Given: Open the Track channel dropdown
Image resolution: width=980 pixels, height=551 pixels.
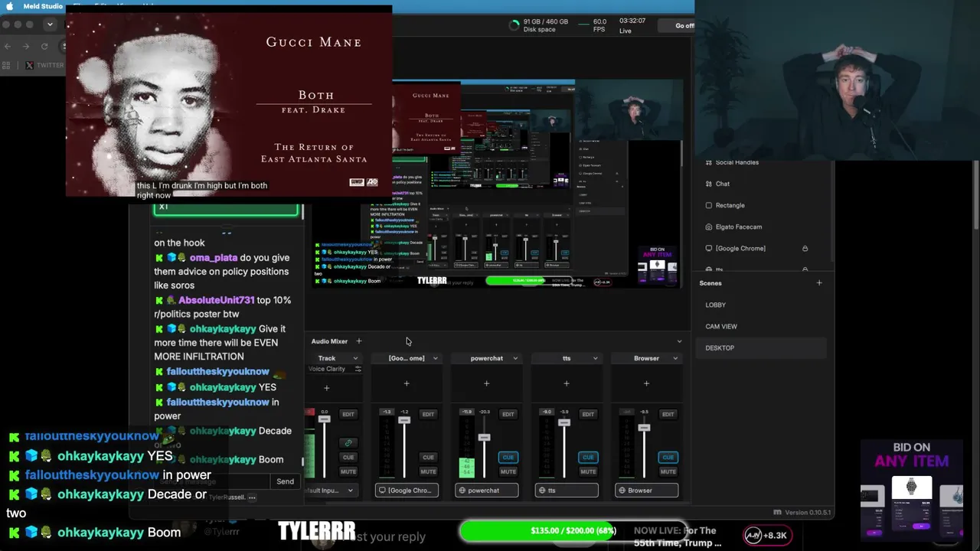Looking at the screenshot, I should [x=355, y=358].
